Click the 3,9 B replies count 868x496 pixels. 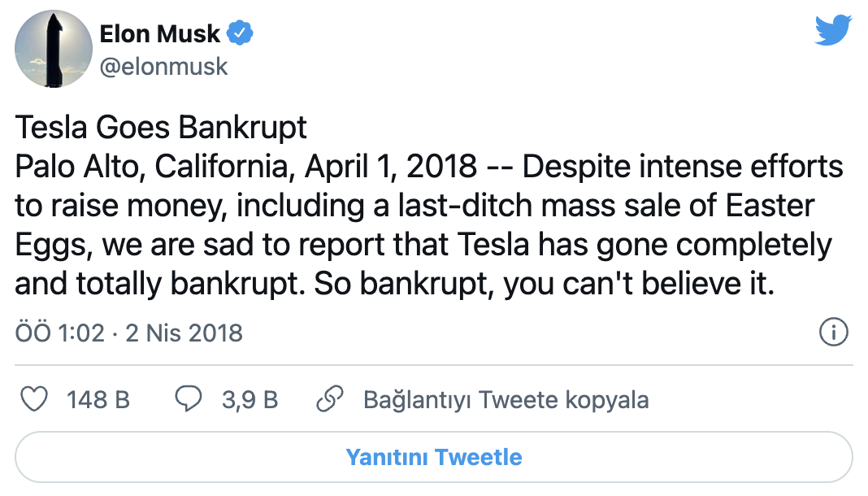(x=250, y=399)
